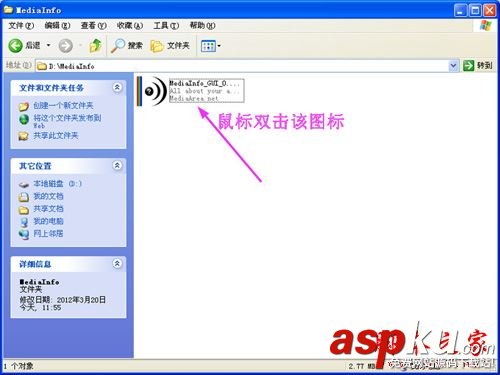
Task: Click the Windows flag logo
Action: [486, 26]
